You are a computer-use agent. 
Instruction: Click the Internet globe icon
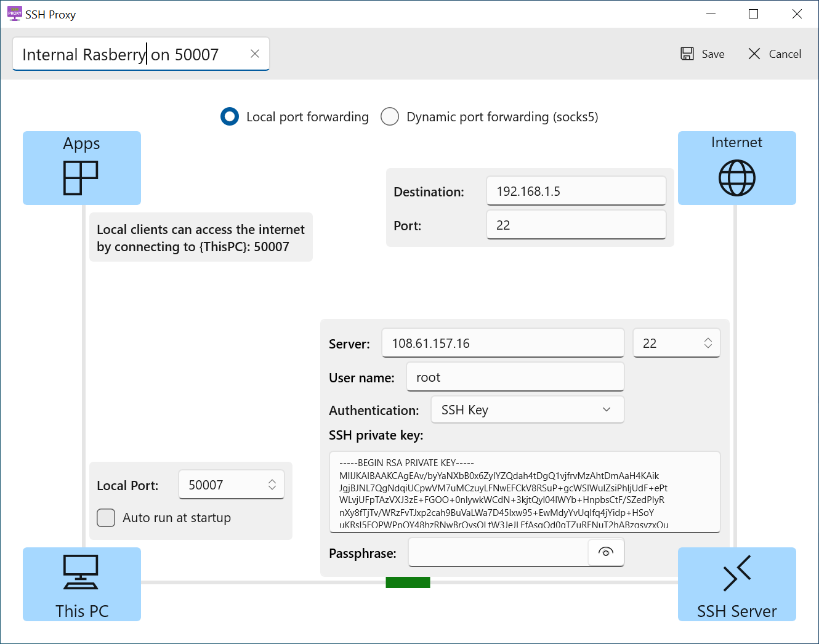736,178
